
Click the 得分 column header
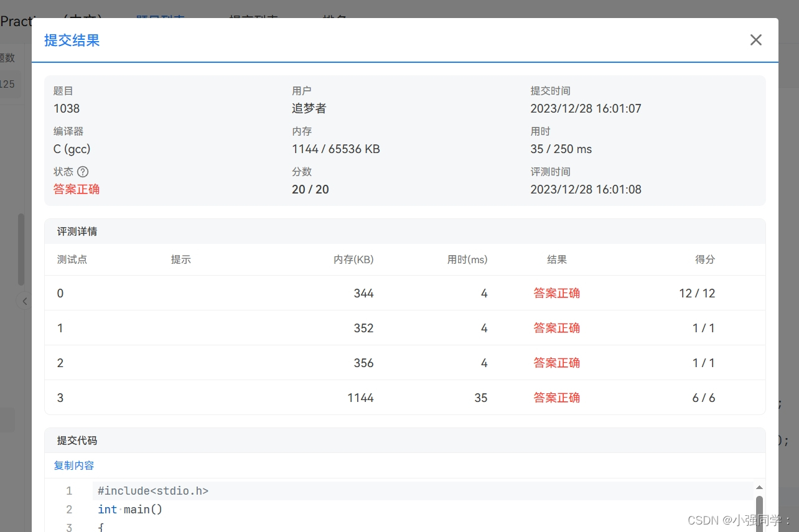(x=705, y=259)
